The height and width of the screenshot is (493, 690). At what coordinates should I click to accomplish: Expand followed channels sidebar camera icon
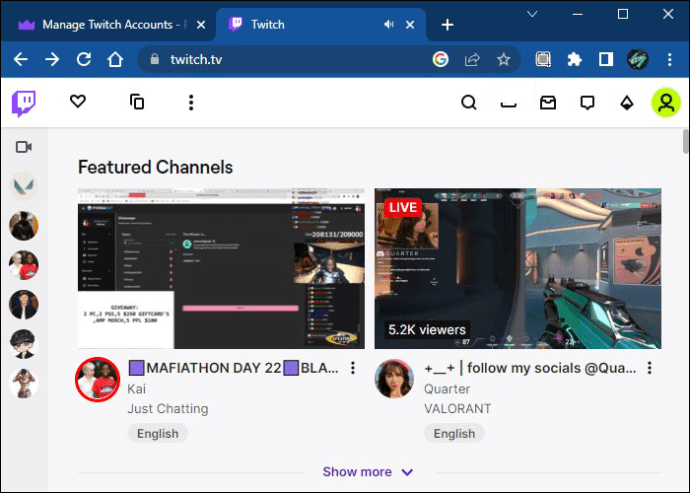[24, 147]
